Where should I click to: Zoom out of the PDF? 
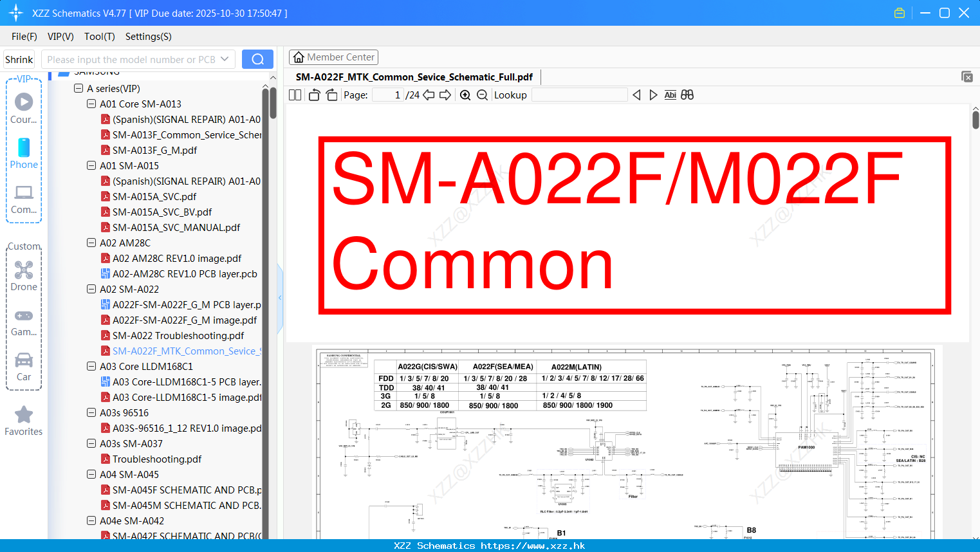(x=482, y=95)
